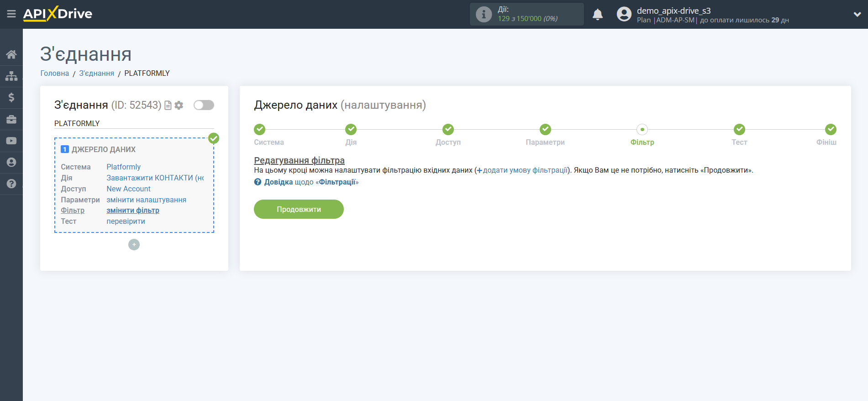Screen dimensions: 868x401
Task: Click 'змінити фільтр' link
Action: pos(133,211)
